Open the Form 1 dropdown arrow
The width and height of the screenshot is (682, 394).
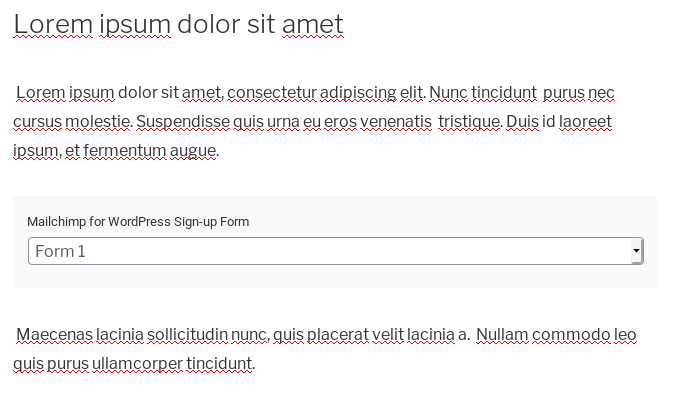click(x=636, y=251)
